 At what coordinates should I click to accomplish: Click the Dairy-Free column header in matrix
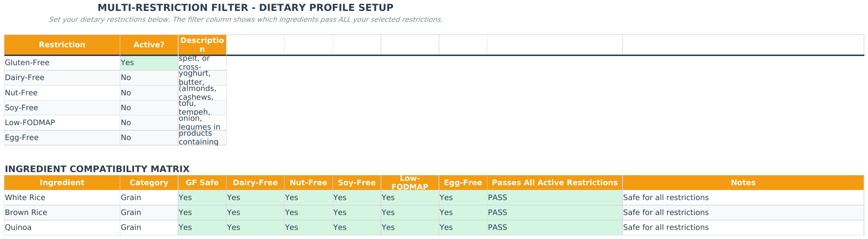[x=255, y=183]
